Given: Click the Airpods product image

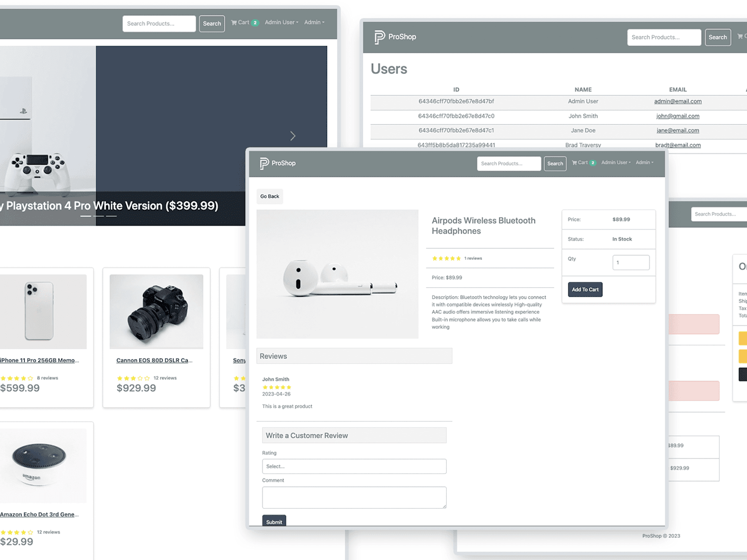Looking at the screenshot, I should (338, 274).
